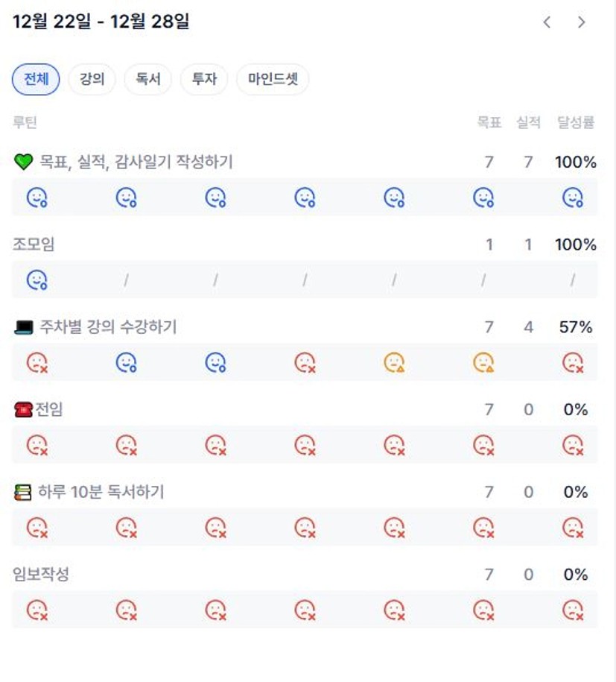This screenshot has width=616, height=682.
Task: Click the completed smiley in 조모임 row
Action: coord(36,280)
